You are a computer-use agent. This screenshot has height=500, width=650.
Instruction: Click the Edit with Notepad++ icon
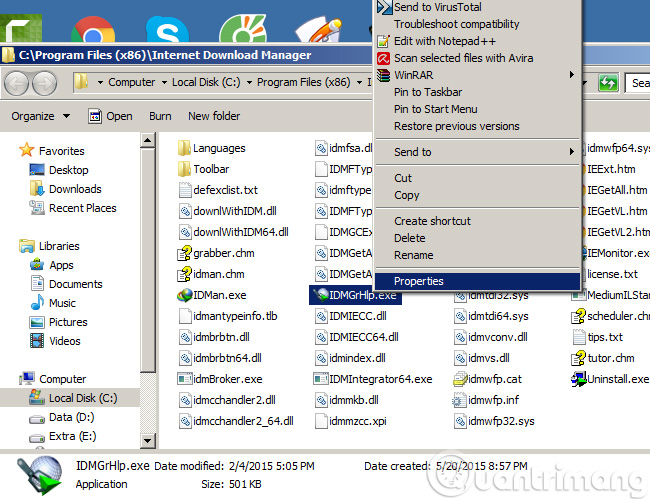[x=383, y=41]
